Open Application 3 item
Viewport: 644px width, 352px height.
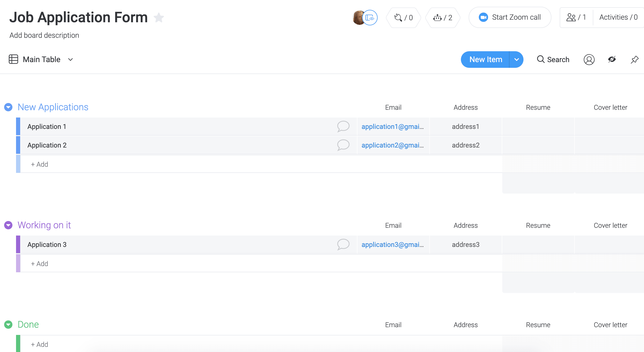pyautogui.click(x=47, y=245)
